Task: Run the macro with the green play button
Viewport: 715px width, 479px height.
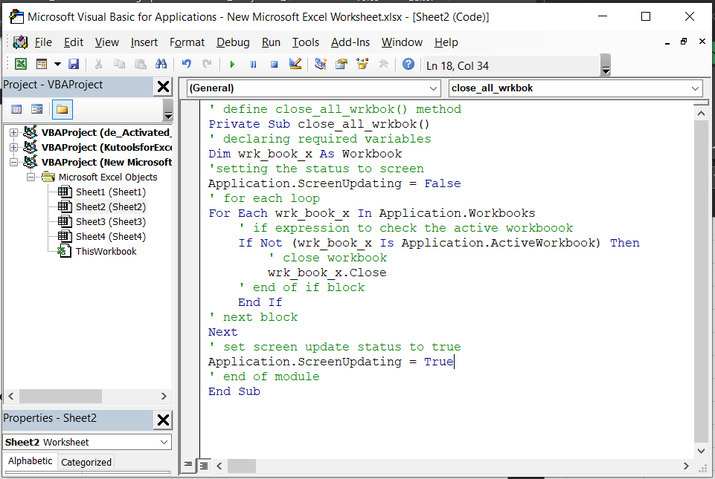Action: point(232,64)
